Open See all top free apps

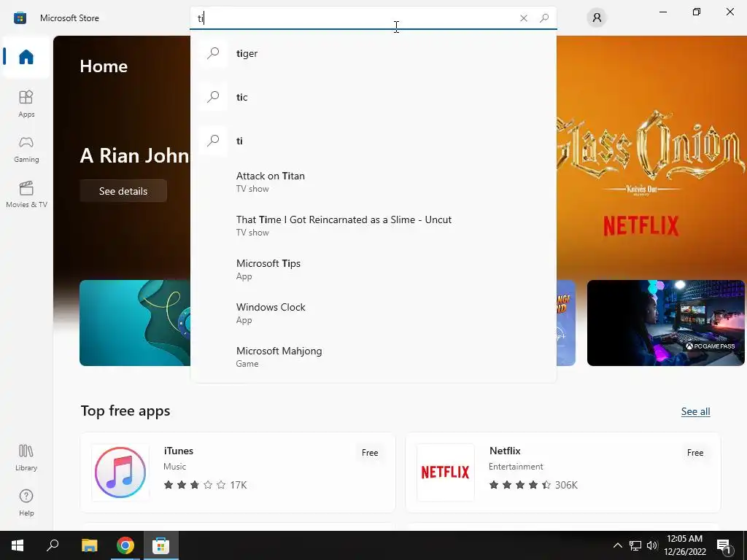pyautogui.click(x=695, y=411)
